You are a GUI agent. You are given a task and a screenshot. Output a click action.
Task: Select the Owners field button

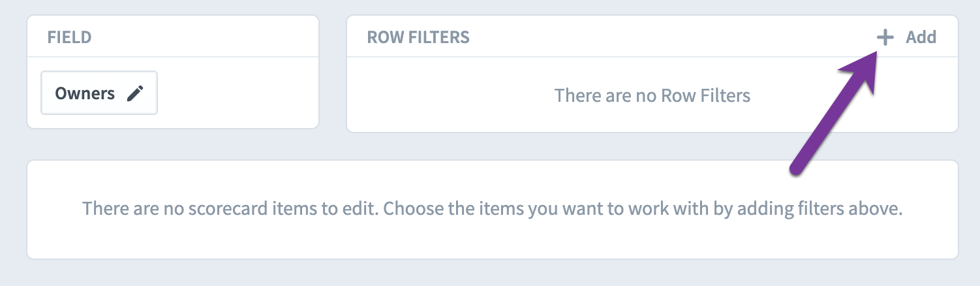pyautogui.click(x=99, y=93)
